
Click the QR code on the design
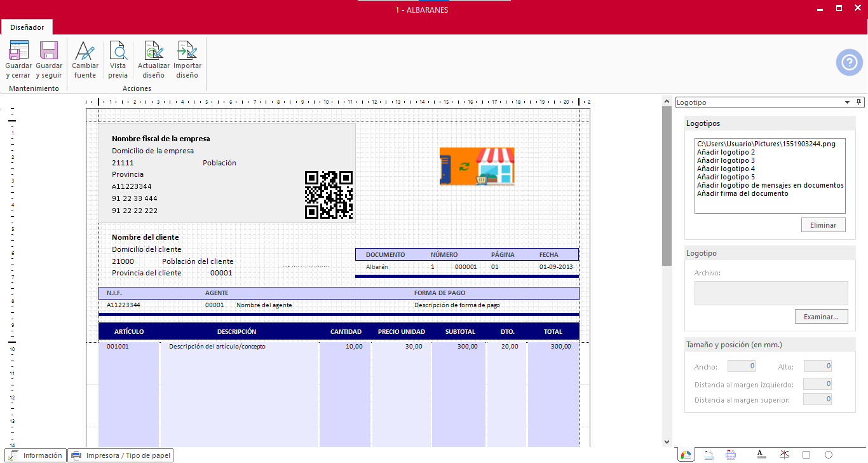click(329, 195)
